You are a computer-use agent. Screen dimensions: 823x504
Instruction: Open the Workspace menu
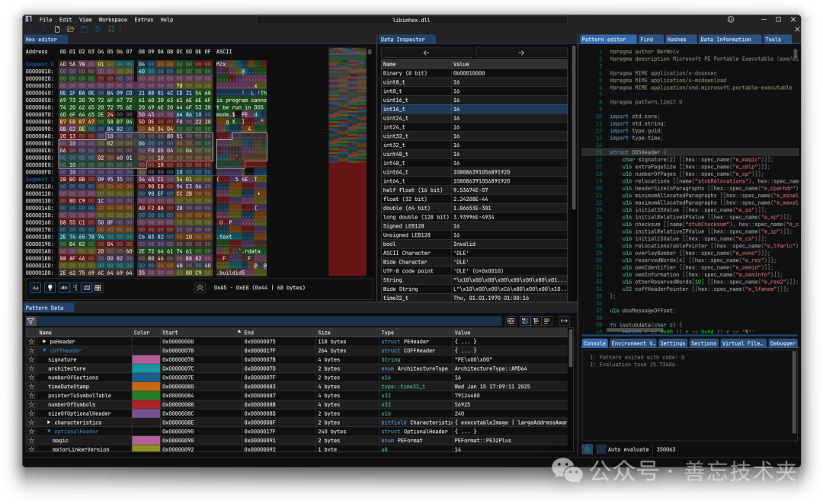(x=113, y=20)
